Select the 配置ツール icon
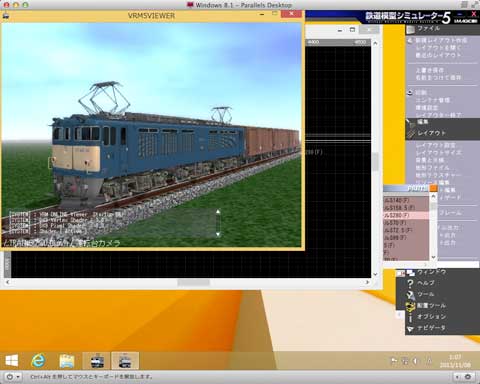This screenshot has width=480, height=384. point(410,306)
